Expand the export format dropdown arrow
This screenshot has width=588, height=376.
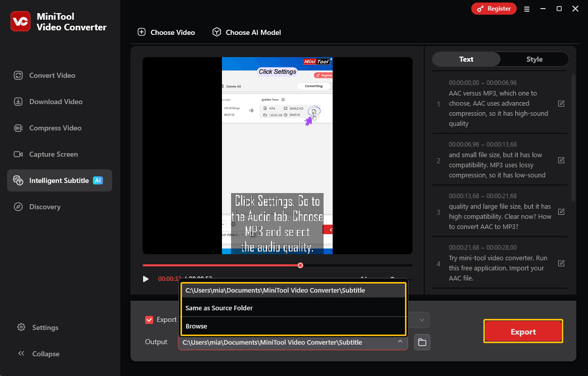[422, 320]
